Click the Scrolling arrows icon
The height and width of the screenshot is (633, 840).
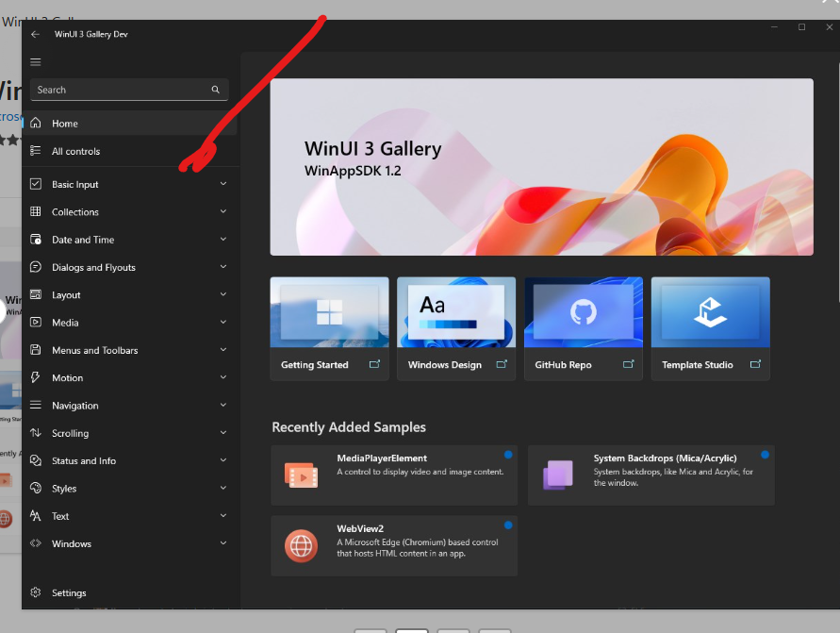(36, 433)
